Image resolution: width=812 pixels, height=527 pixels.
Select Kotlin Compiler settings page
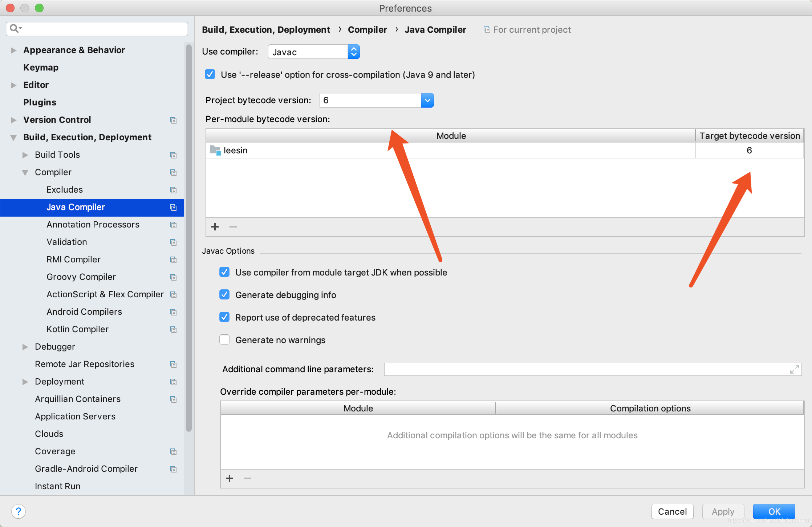point(77,329)
